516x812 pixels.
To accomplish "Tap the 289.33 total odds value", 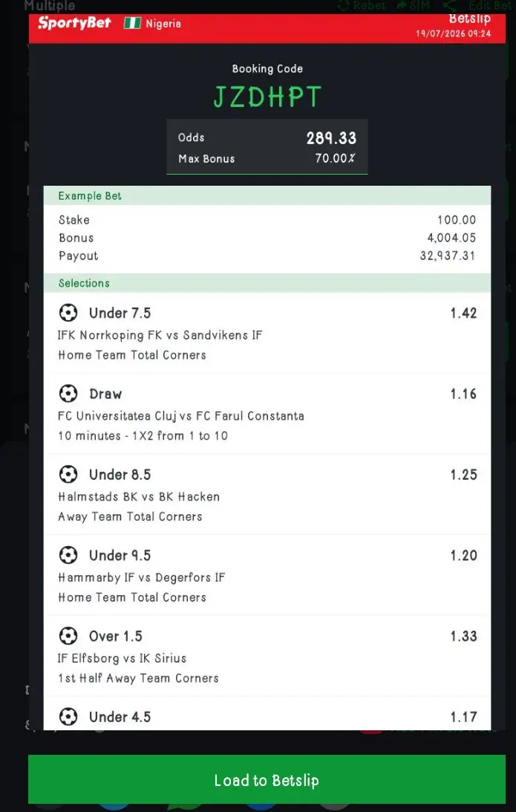I will 331,137.
